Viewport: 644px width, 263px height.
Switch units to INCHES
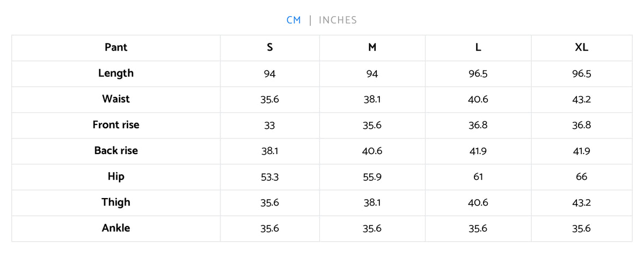pyautogui.click(x=338, y=20)
